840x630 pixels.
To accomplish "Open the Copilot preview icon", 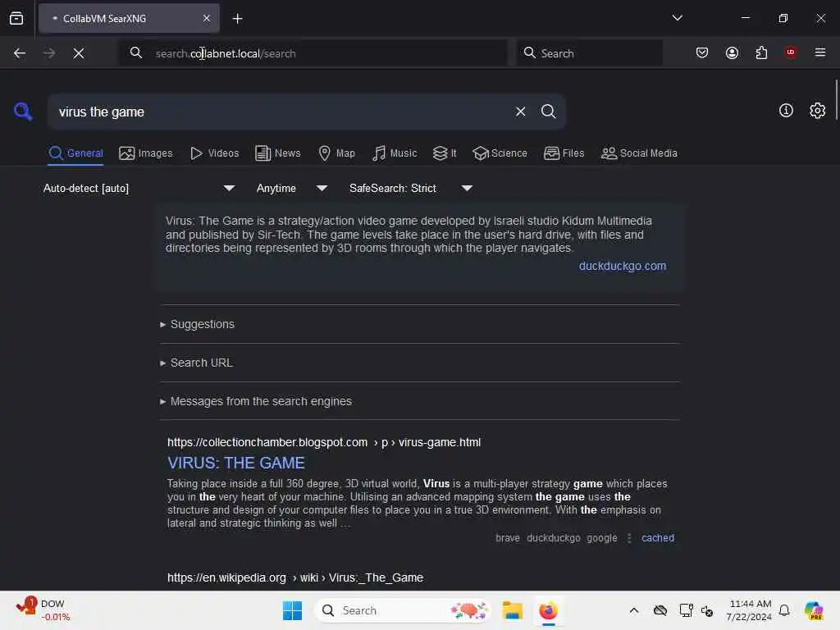I will (814, 610).
